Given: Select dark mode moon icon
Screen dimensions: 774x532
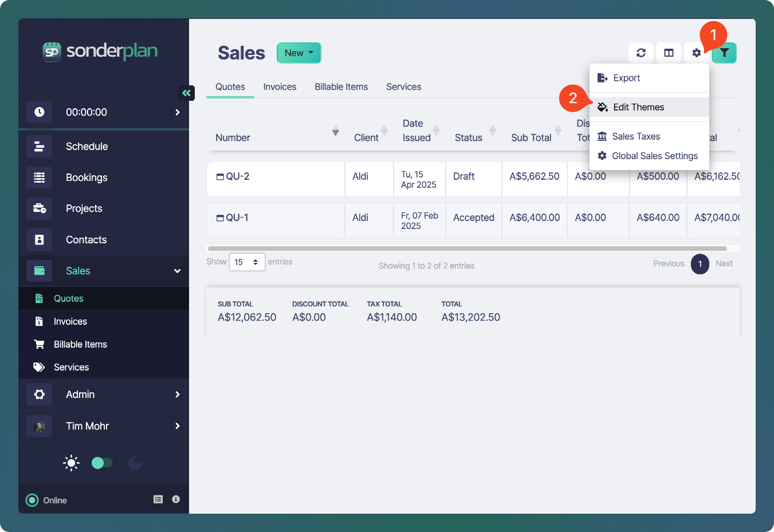Looking at the screenshot, I should 135,463.
